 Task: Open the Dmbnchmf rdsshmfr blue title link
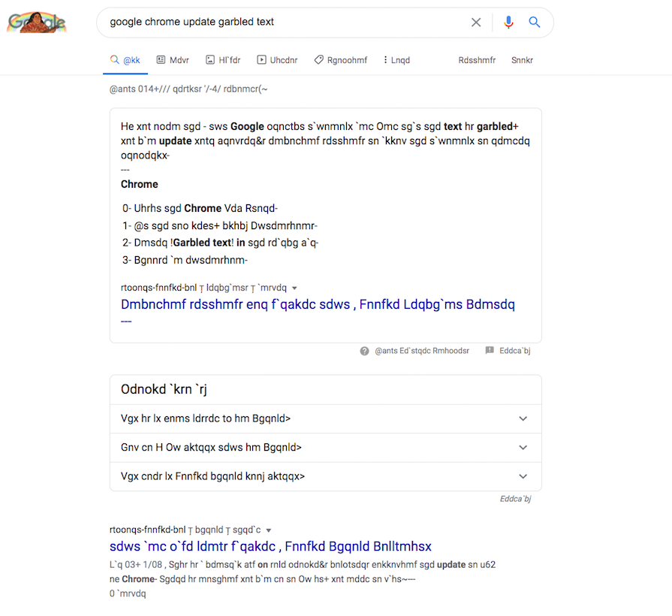click(x=318, y=304)
